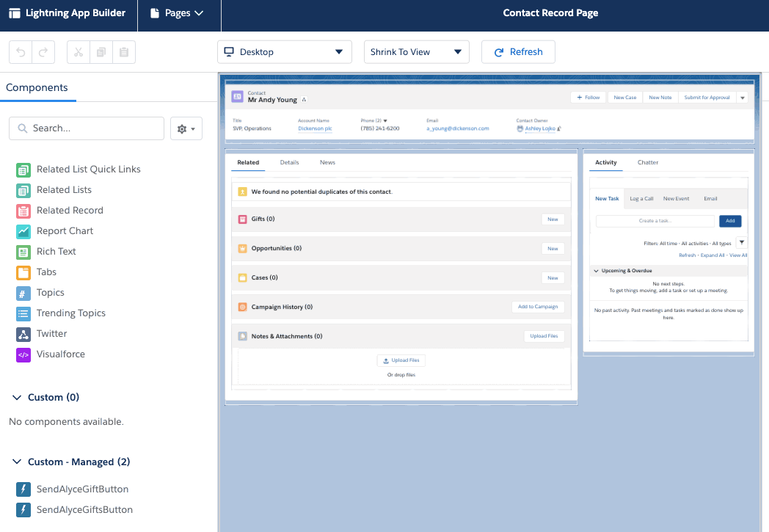
Task: Click New button in Opportunities row
Action: pyautogui.click(x=553, y=249)
